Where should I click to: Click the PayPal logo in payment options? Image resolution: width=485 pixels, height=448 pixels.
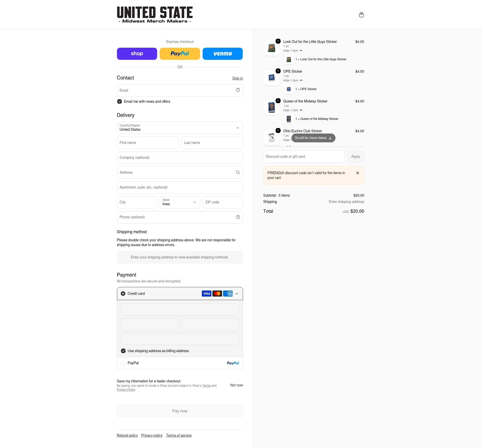coord(233,363)
